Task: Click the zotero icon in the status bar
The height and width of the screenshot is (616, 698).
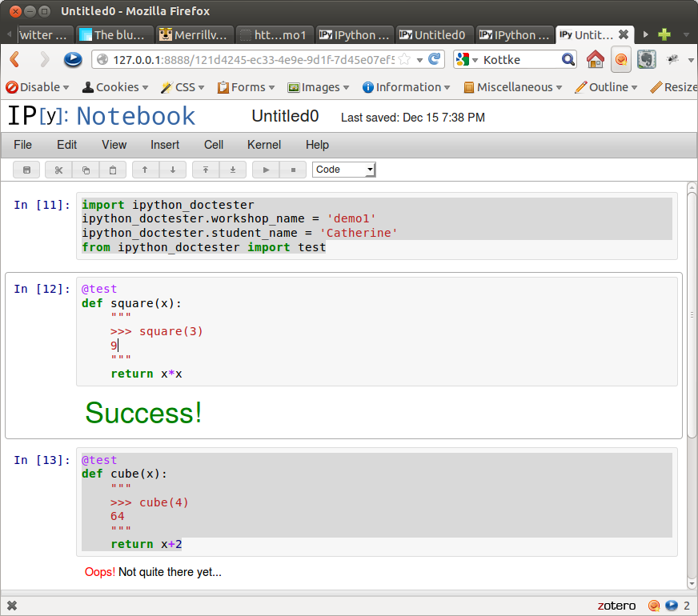Action: coord(616,606)
